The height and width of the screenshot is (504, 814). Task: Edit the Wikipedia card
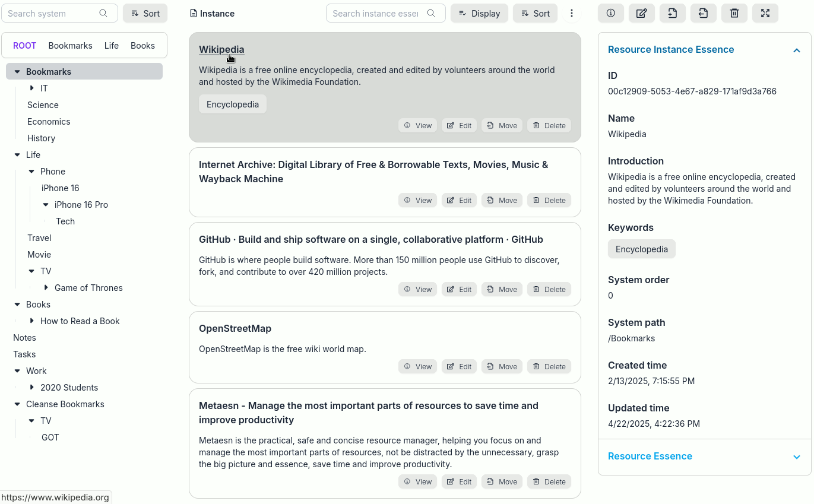tap(459, 125)
